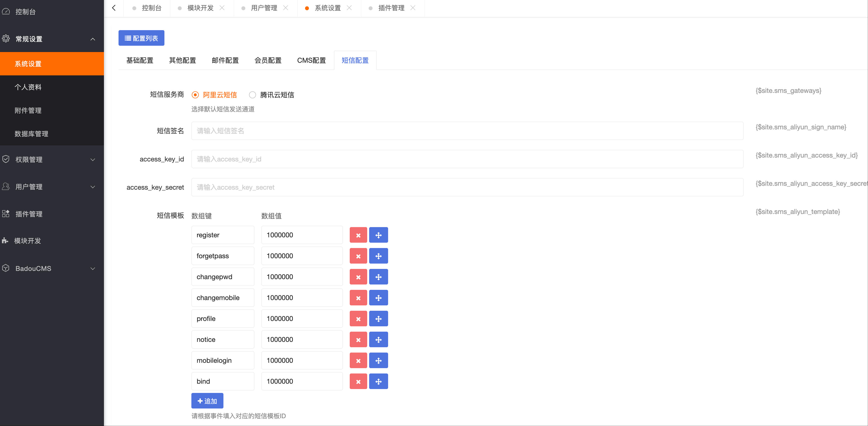
Task: Select the 腾讯云短信 radio option
Action: (252, 95)
